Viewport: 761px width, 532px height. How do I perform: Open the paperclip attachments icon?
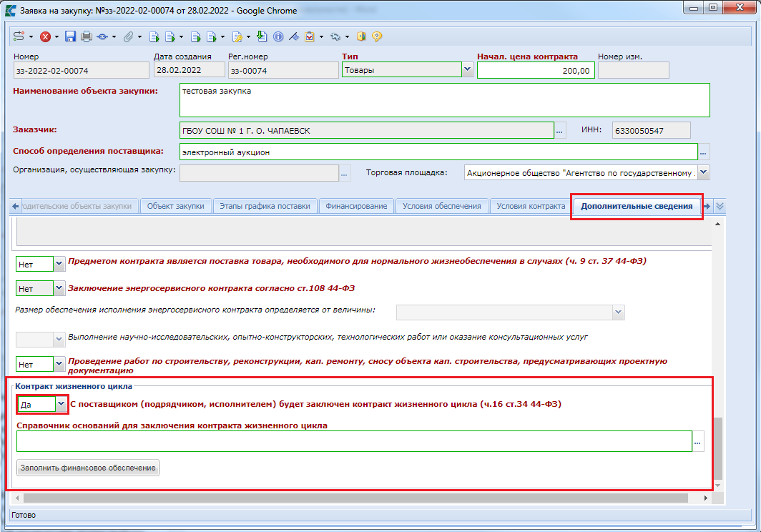[129, 36]
